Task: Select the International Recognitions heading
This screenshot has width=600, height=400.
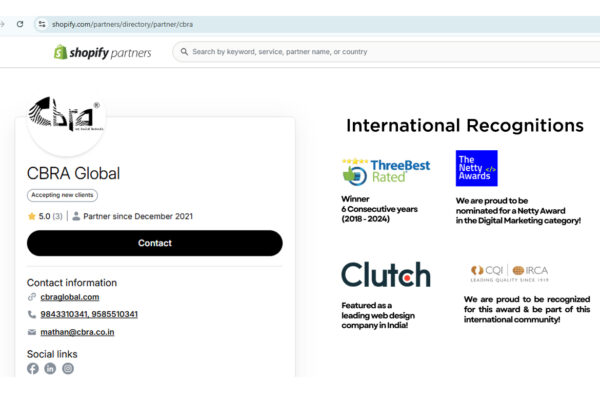Action: (465, 126)
